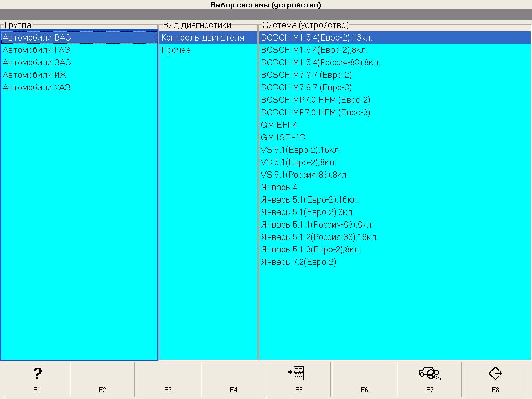Select BOSCH M1.5.4(Россия-83),8кл. system

click(x=395, y=62)
